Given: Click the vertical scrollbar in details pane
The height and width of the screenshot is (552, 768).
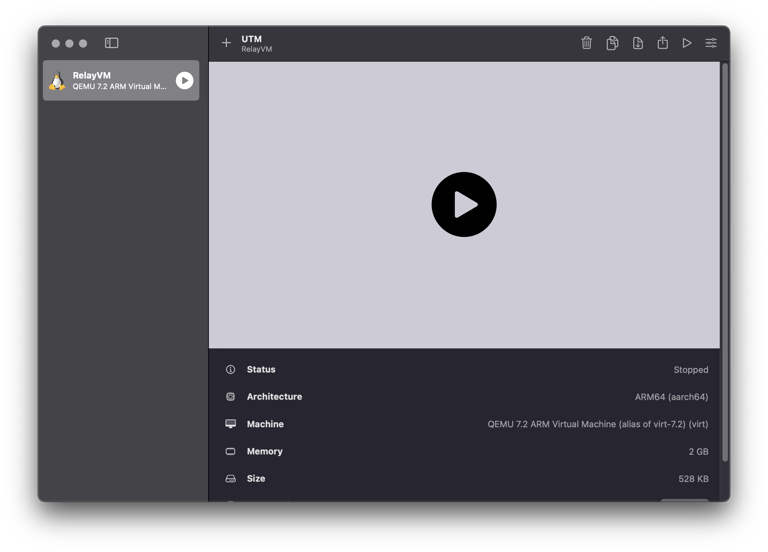Looking at the screenshot, I should coord(725,260).
